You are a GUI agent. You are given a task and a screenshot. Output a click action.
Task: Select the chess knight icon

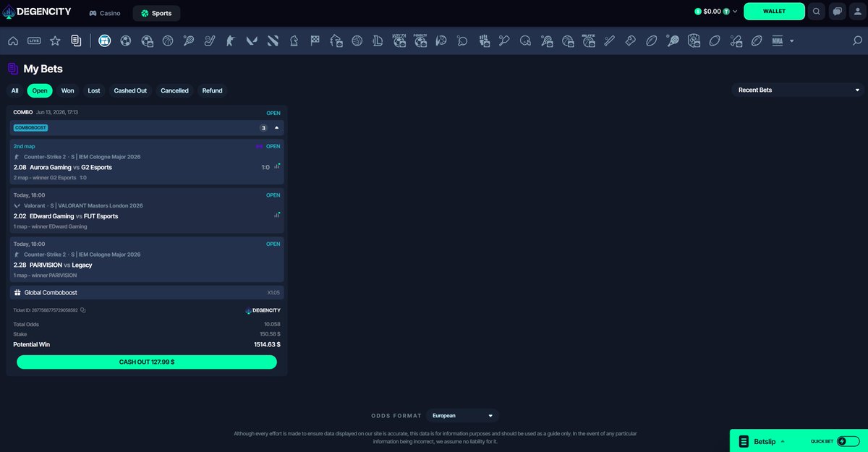[x=294, y=41]
